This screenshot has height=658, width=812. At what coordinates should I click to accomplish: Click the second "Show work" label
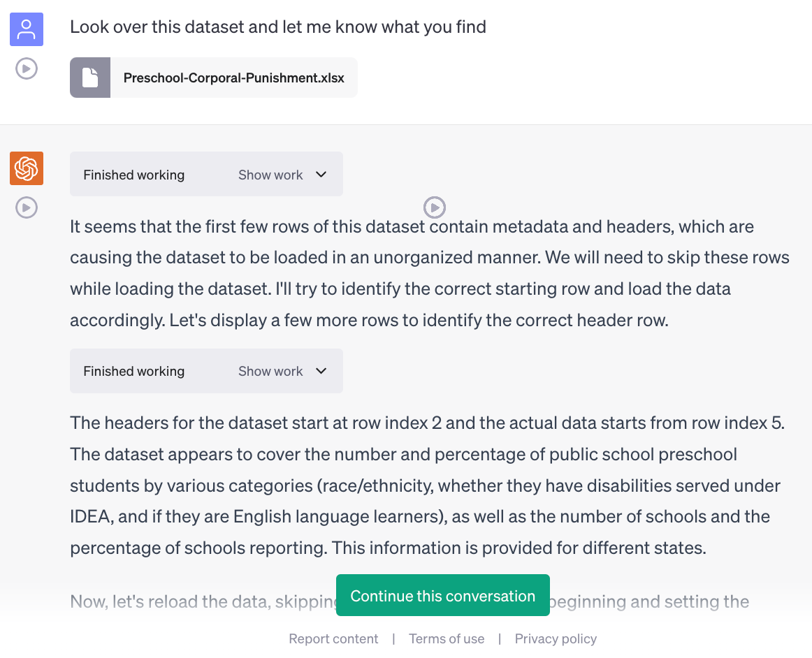tap(270, 371)
